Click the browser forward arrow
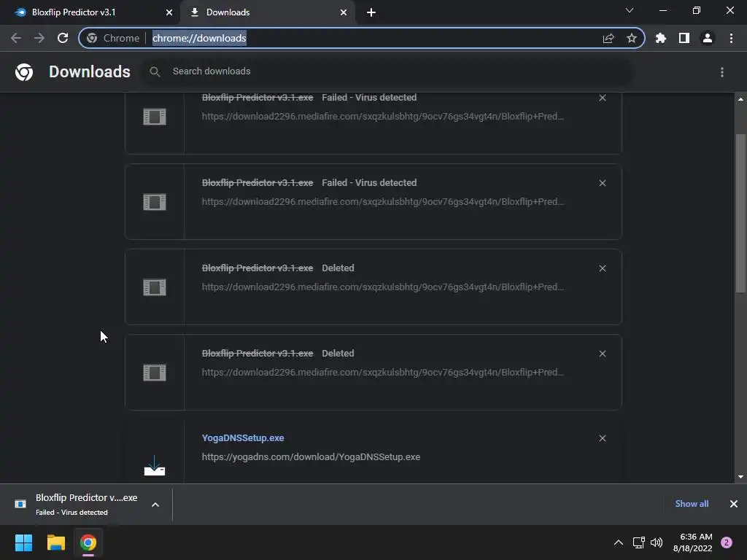Image resolution: width=747 pixels, height=560 pixels. [39, 38]
